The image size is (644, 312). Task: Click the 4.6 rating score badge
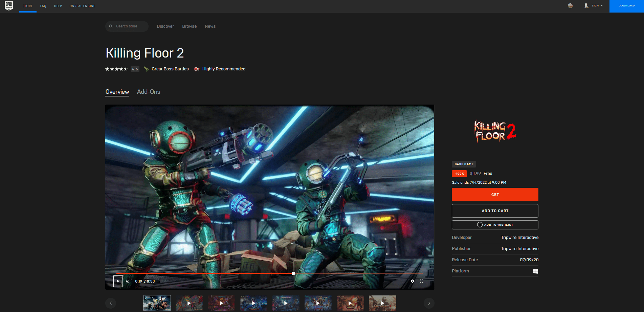pos(135,69)
